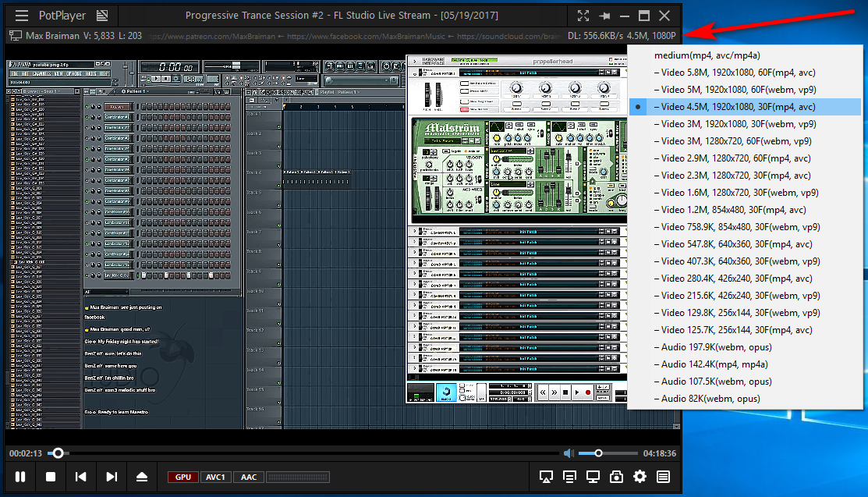This screenshot has width=868, height=497.
Task: Skip to the previous track
Action: 81,477
